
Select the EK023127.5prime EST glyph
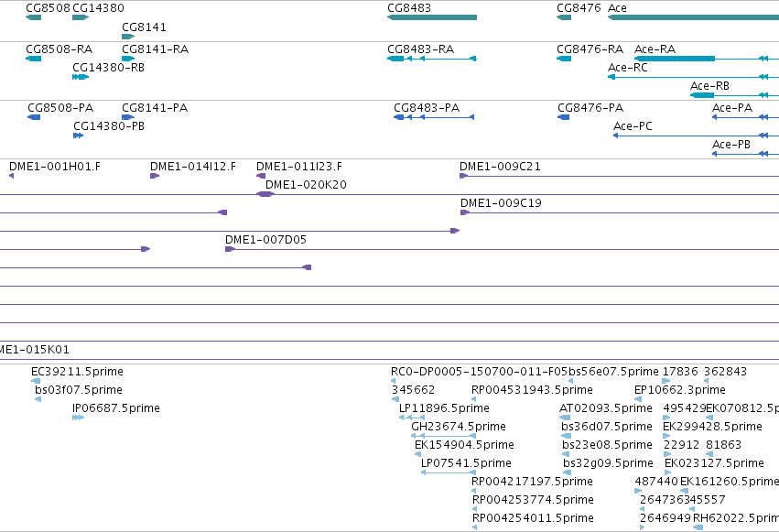click(669, 472)
